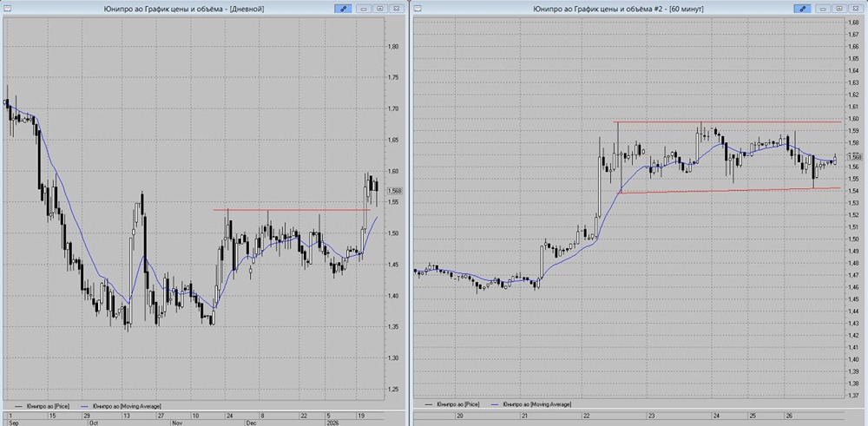Viewport: 868px width, 426px height.
Task: Open system menu icon of 60 минут window
Action: coord(418,9)
